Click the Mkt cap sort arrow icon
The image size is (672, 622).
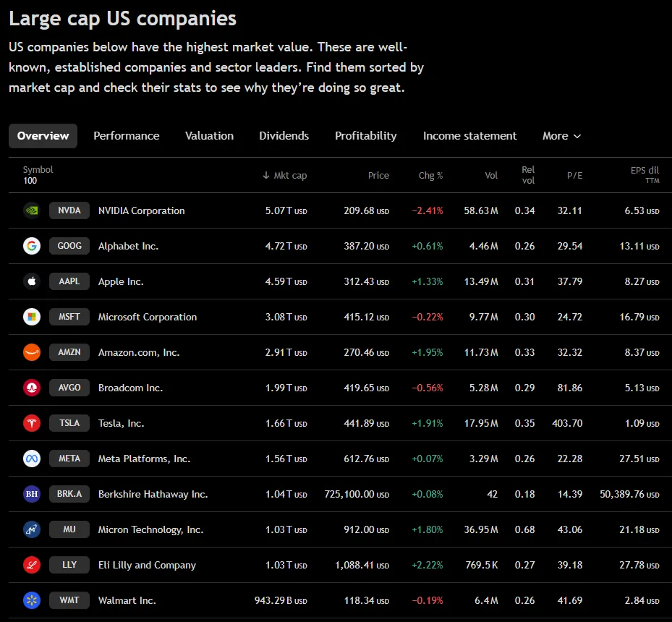266,175
